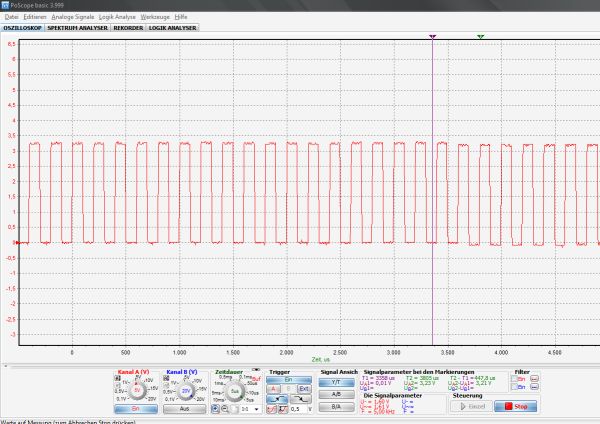Select trigger source A
Viewport: 600px width, 424px height.
click(x=273, y=389)
